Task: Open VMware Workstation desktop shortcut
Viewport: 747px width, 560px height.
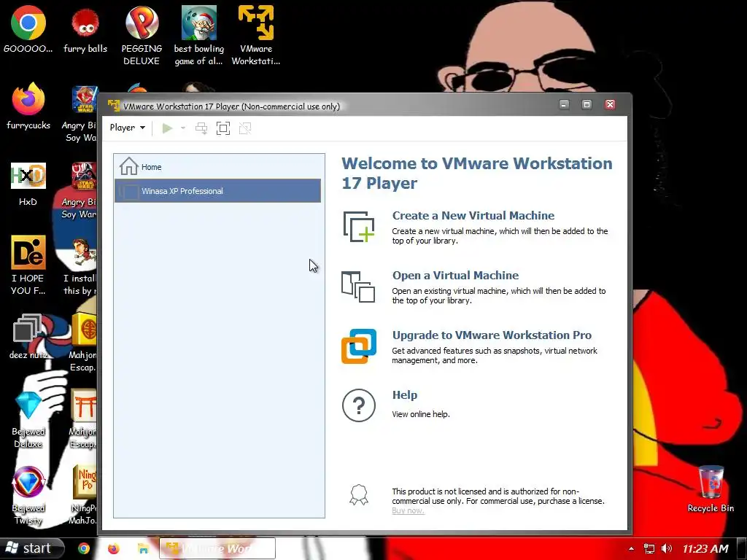Action: pos(256,36)
